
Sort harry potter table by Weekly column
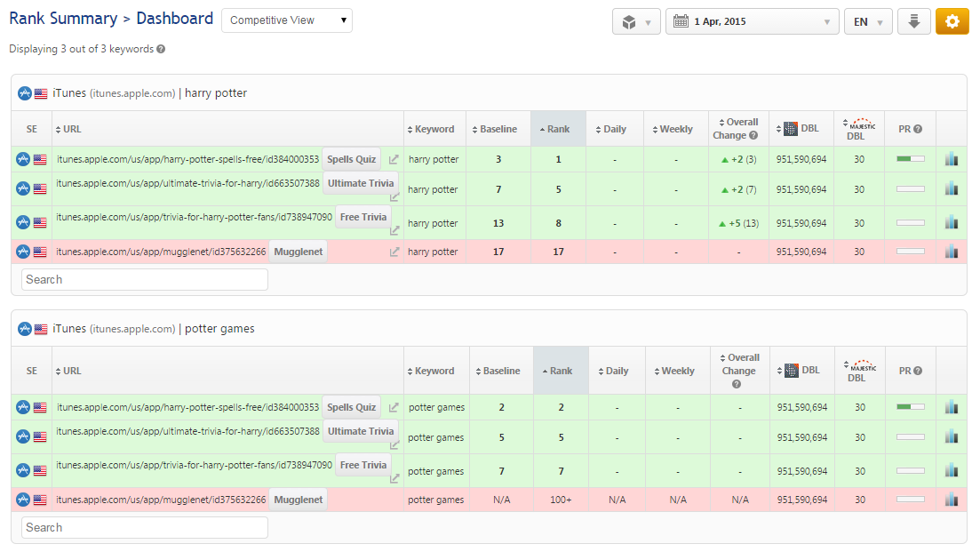pyautogui.click(x=676, y=129)
